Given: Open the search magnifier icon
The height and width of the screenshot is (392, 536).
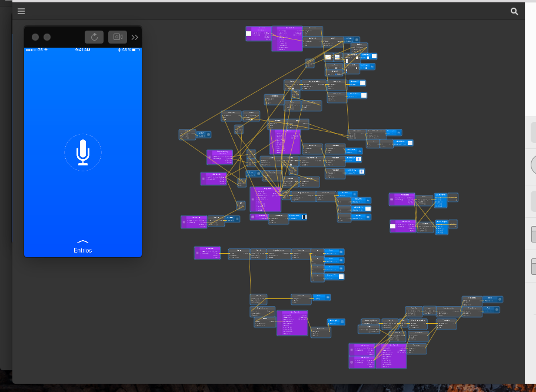Looking at the screenshot, I should (x=514, y=11).
